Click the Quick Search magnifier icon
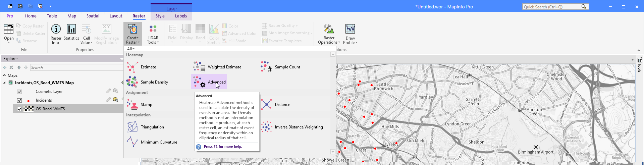The image size is (644, 165). coord(584,7)
